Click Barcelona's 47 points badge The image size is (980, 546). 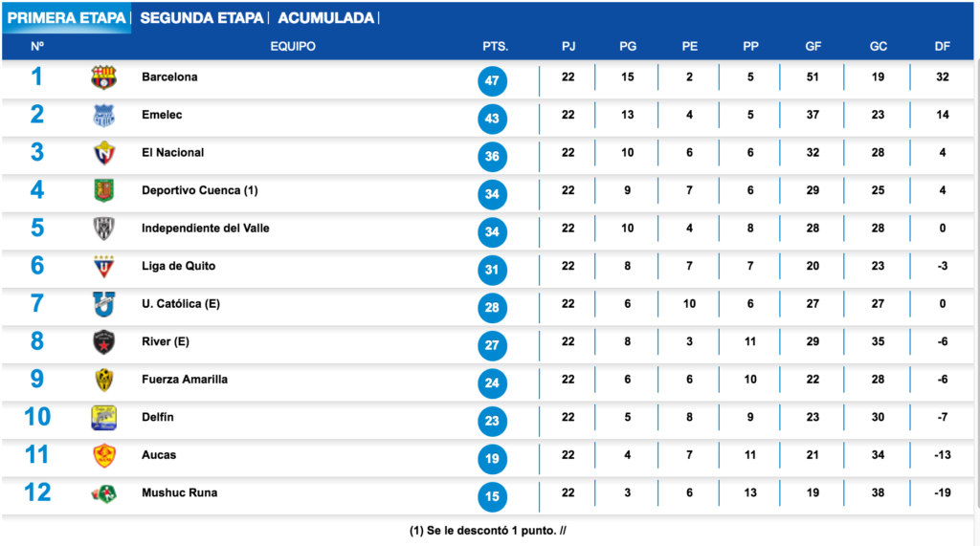pyautogui.click(x=493, y=81)
